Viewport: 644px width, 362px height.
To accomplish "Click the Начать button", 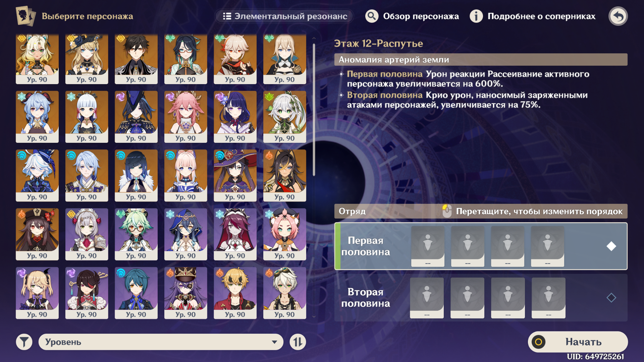I will (578, 342).
